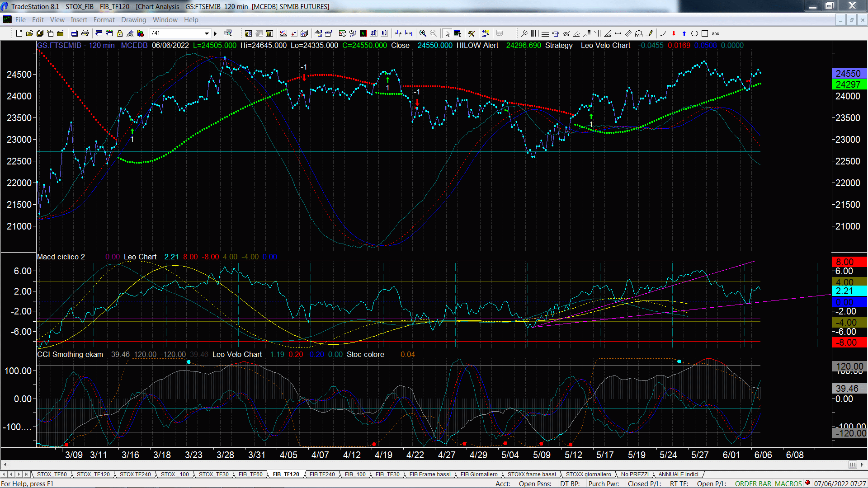Click the Open folder icon

click(29, 33)
